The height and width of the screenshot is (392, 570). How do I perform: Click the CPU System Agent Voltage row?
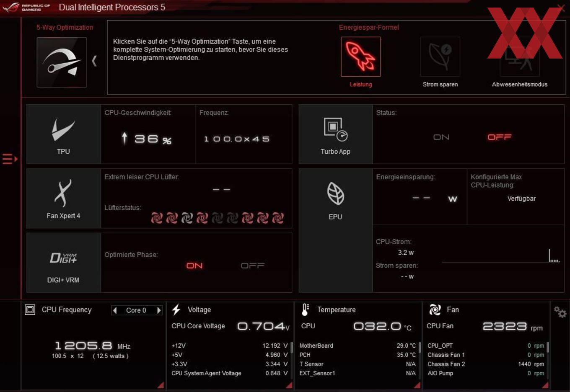coord(230,373)
